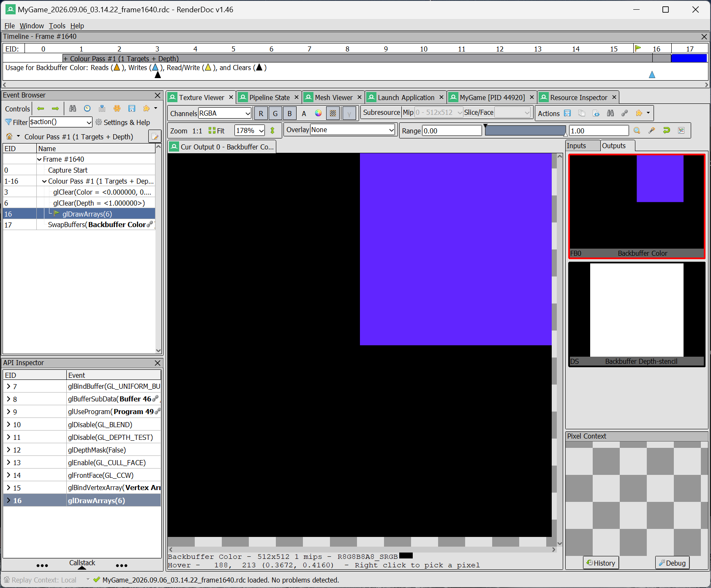Viewport: 711px width, 588px height.
Task: Toggle the checkerboard alpha background button
Action: pos(333,113)
